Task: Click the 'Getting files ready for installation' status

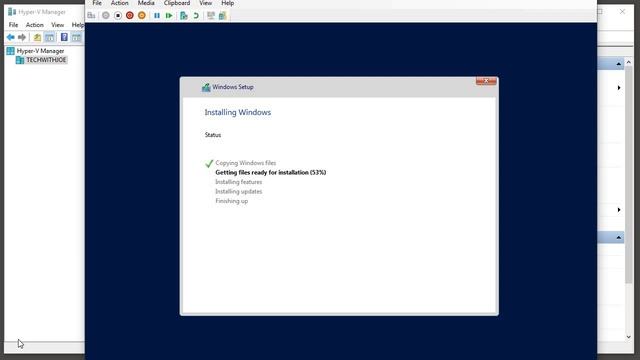Action: pyautogui.click(x=271, y=173)
